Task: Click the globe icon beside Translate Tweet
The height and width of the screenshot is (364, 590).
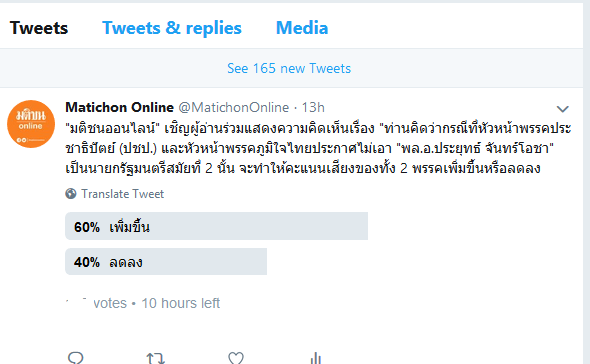Action: pyautogui.click(x=71, y=193)
